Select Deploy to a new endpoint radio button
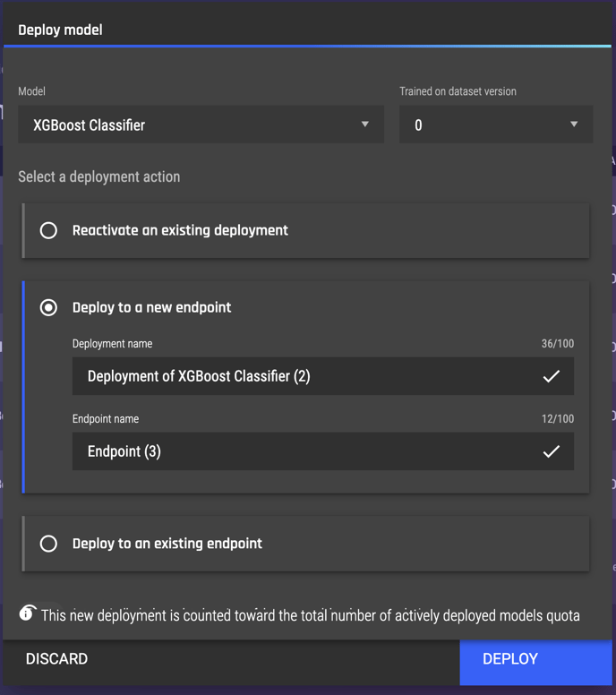This screenshot has height=695, width=616. 48,307
